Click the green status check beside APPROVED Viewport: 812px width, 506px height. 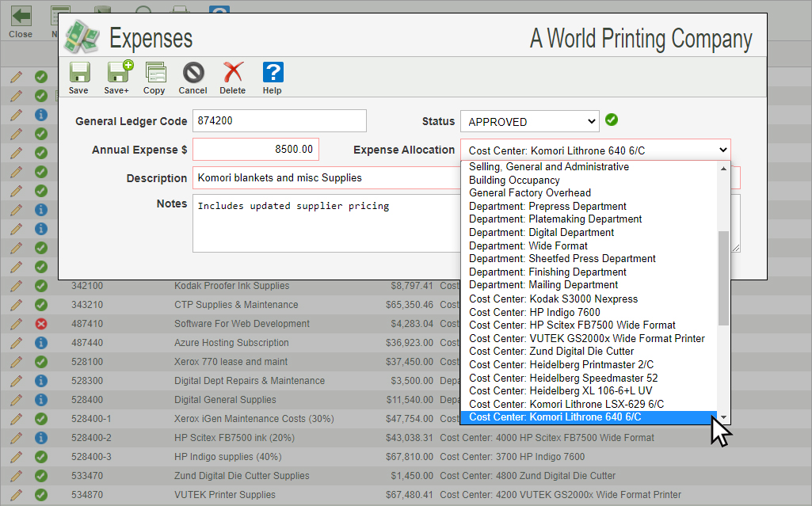point(612,120)
